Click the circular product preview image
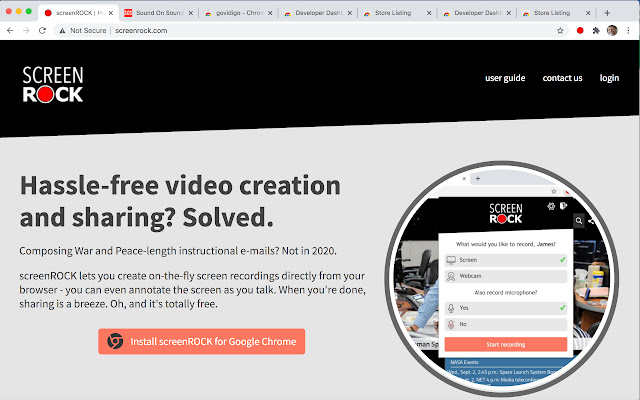Screen dimensions: 640x400 pos(502,280)
